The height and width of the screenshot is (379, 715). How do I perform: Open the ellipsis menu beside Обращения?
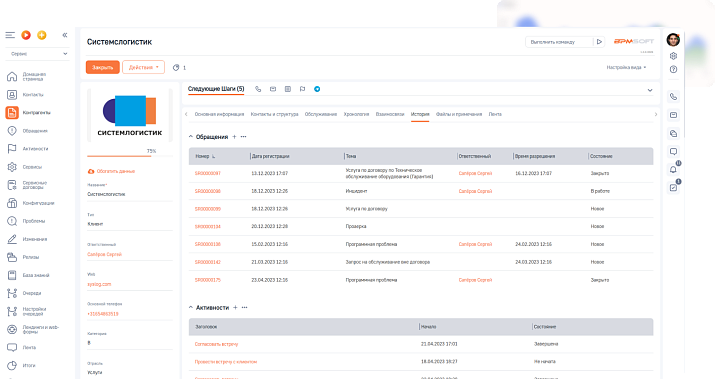coord(244,137)
